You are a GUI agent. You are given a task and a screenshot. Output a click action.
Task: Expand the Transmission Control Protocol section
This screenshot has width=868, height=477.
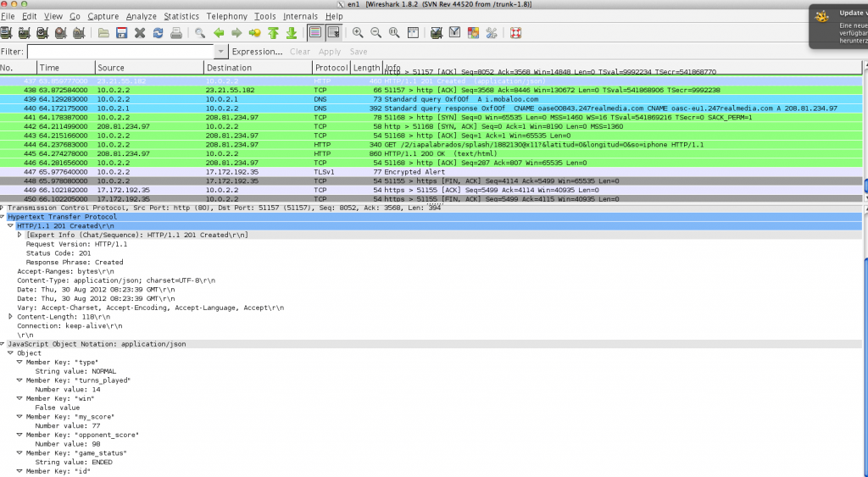[x=3, y=208]
